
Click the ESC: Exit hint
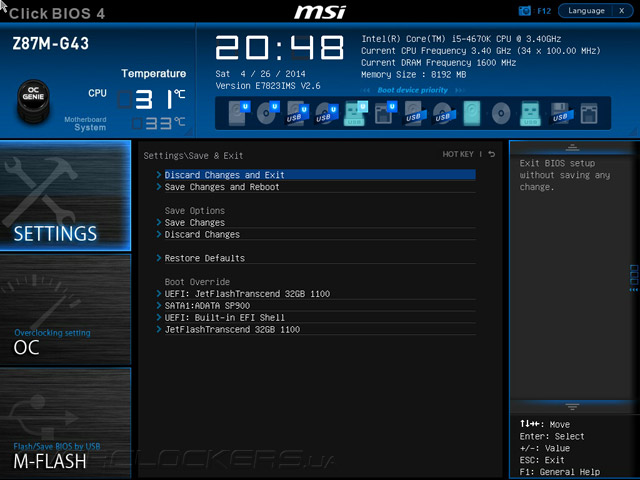coord(542,460)
